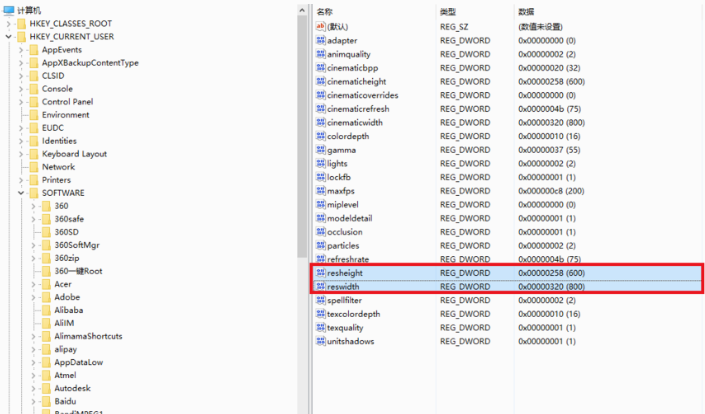Select the Acer key

[63, 284]
